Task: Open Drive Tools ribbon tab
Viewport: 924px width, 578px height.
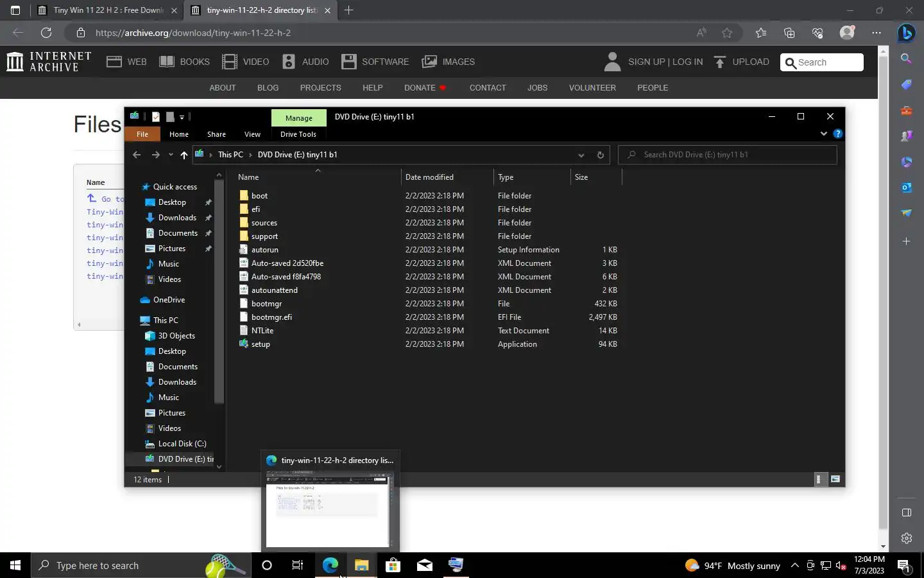Action: 298,134
